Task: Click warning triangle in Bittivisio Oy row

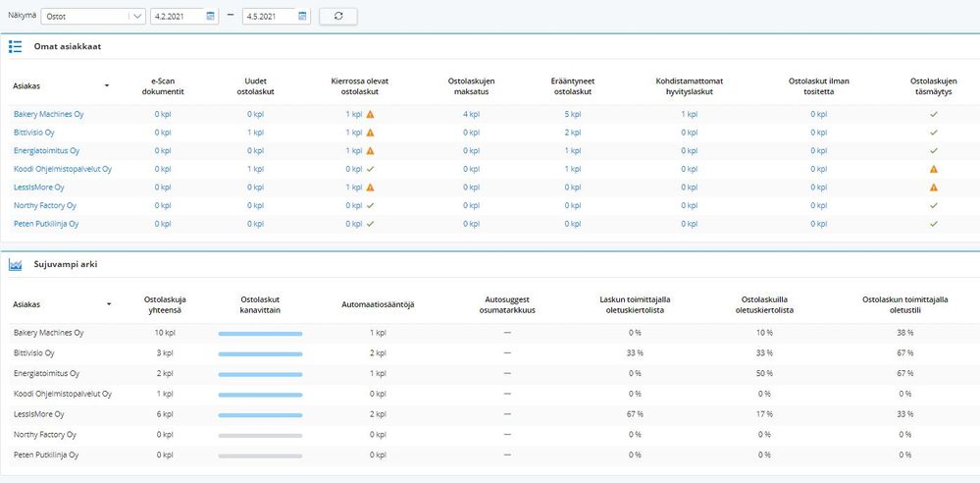Action: tap(370, 133)
